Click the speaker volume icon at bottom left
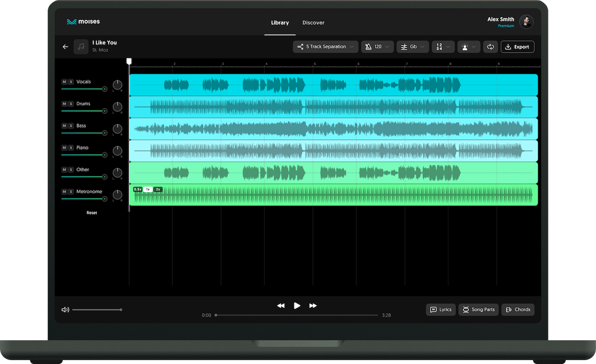Image resolution: width=596 pixels, height=364 pixels. tap(65, 309)
